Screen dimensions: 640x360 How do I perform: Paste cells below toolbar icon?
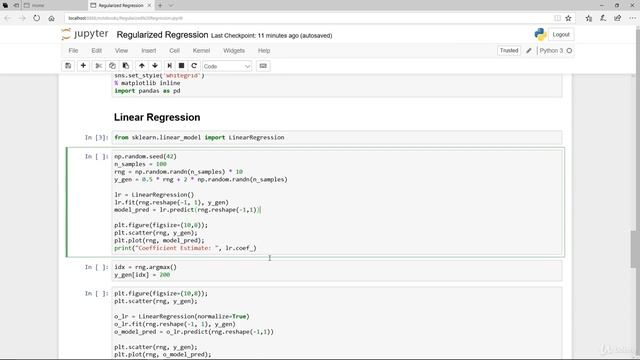coord(126,66)
